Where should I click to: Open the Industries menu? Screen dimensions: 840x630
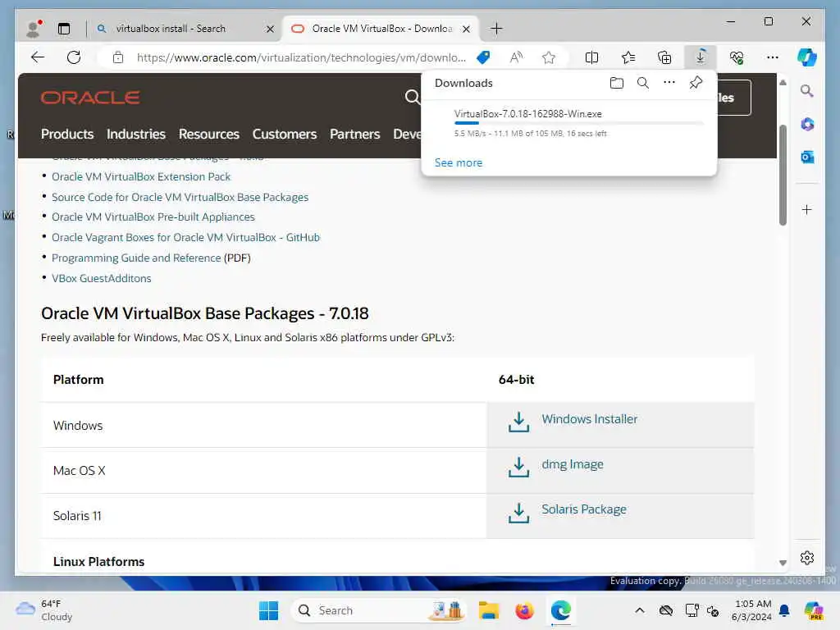tap(136, 134)
